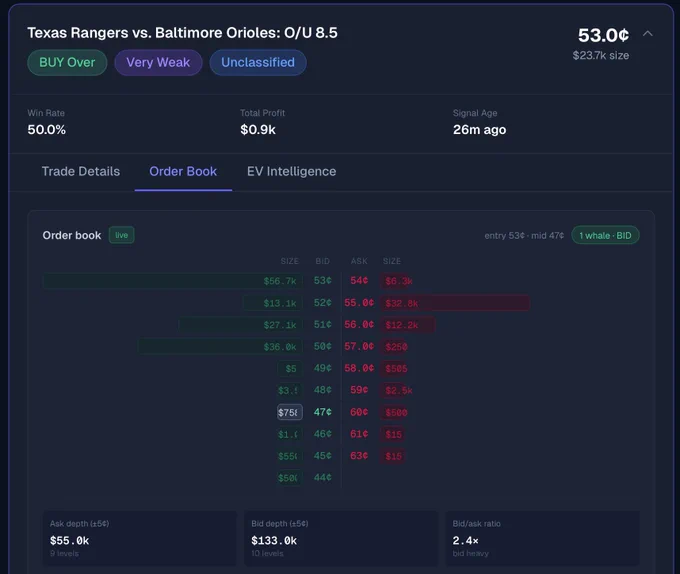This screenshot has height=574, width=680.
Task: Click the $250 ask size
Action: pos(395,347)
